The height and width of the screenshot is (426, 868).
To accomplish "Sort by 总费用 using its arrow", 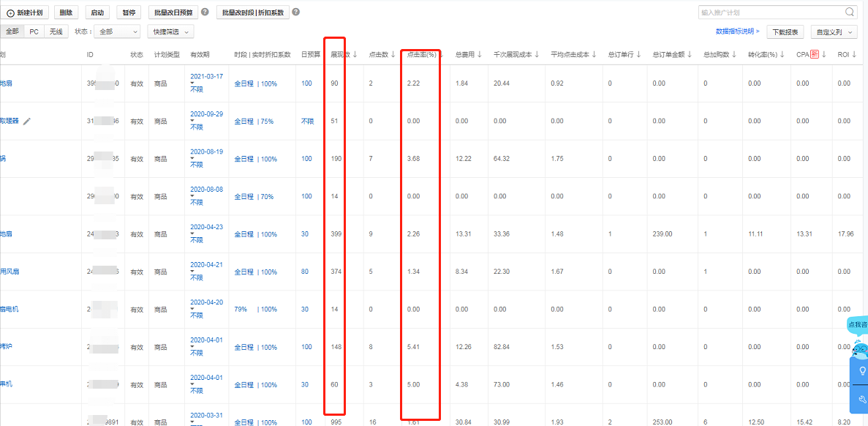I will [480, 54].
